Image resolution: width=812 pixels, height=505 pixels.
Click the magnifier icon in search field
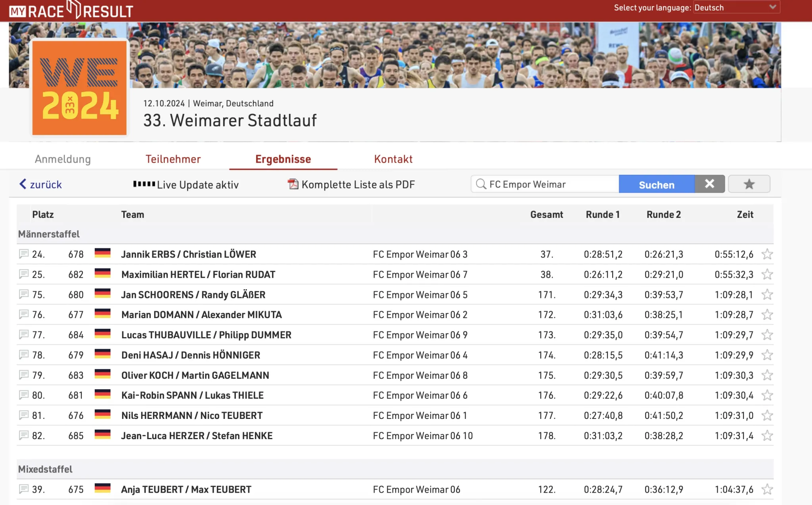[x=481, y=184]
